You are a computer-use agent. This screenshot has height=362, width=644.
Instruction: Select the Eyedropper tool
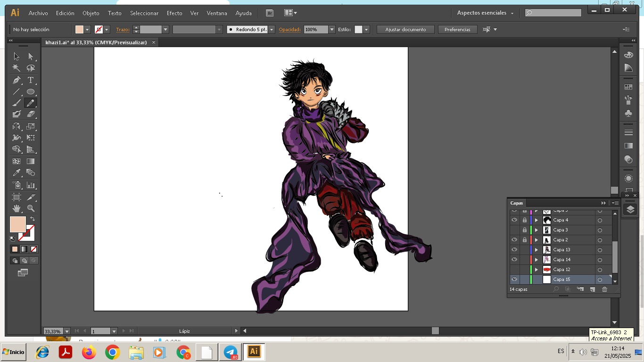click(17, 173)
